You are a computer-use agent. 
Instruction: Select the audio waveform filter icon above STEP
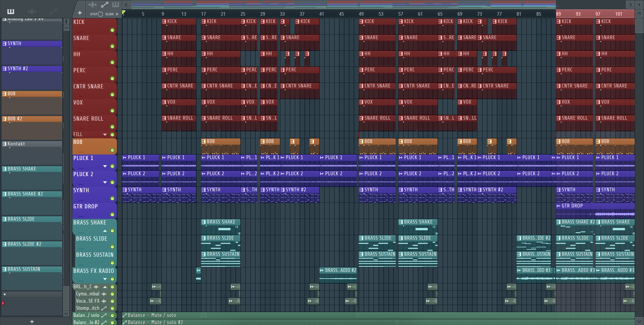(x=92, y=4)
